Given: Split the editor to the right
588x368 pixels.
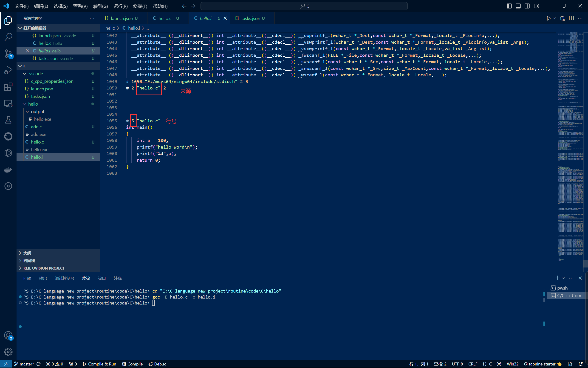Looking at the screenshot, I should click(x=571, y=18).
